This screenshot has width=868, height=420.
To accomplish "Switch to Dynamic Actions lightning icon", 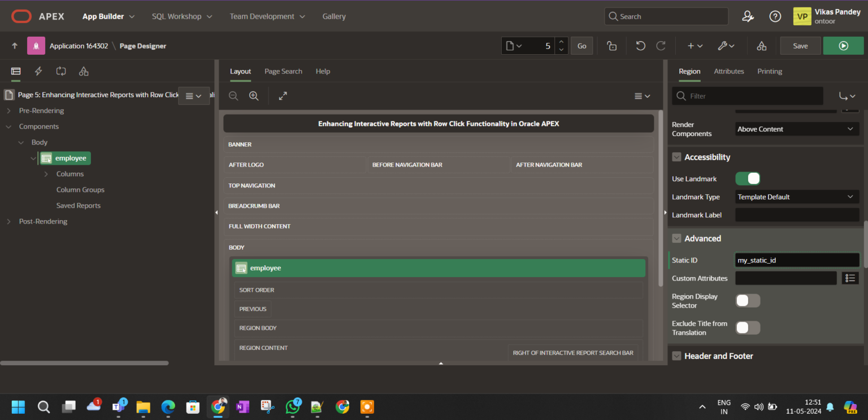I will click(x=38, y=71).
